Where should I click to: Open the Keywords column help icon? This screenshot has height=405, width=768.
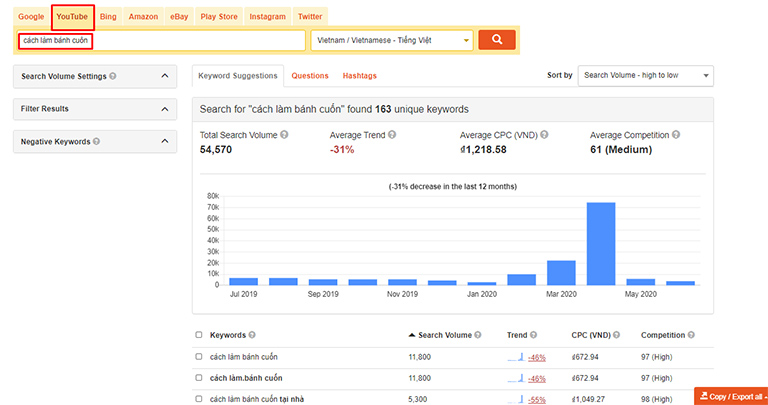tap(252, 335)
